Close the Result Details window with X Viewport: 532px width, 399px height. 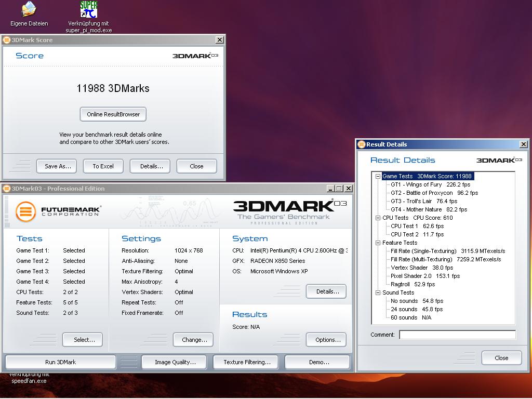[x=524, y=144]
